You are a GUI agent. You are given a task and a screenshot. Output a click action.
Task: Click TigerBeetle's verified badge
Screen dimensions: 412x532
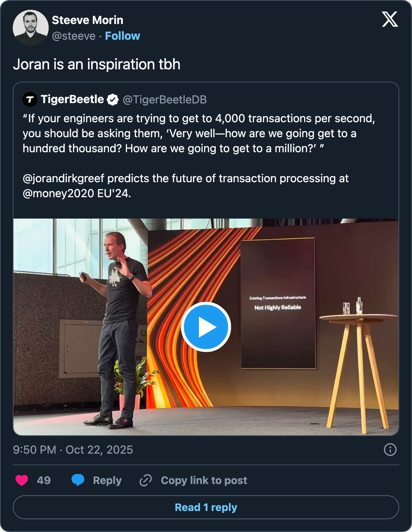[x=113, y=100]
